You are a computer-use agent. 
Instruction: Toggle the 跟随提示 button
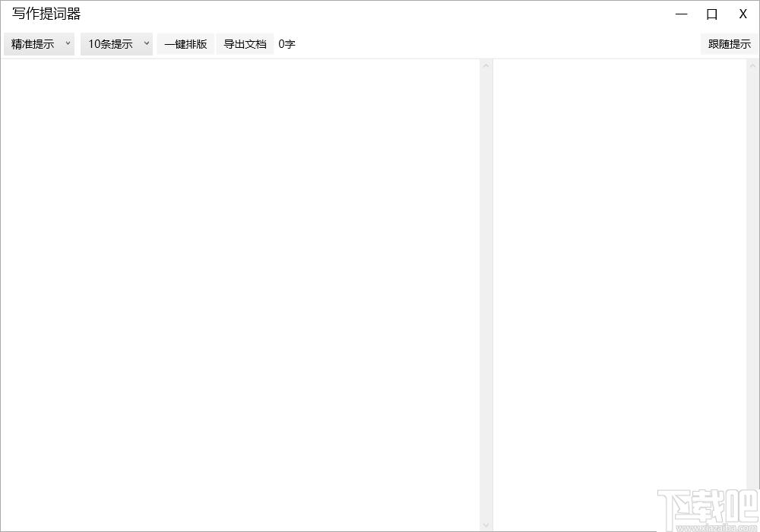point(729,44)
